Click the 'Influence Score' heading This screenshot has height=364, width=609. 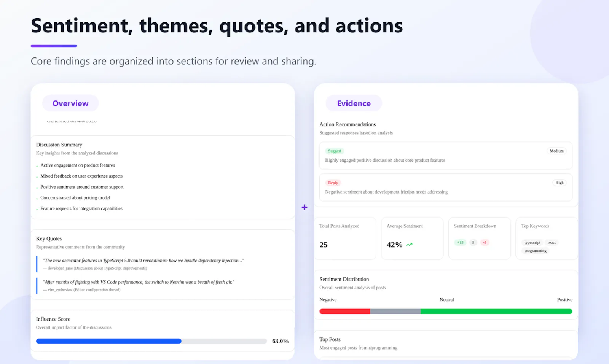pos(53,319)
